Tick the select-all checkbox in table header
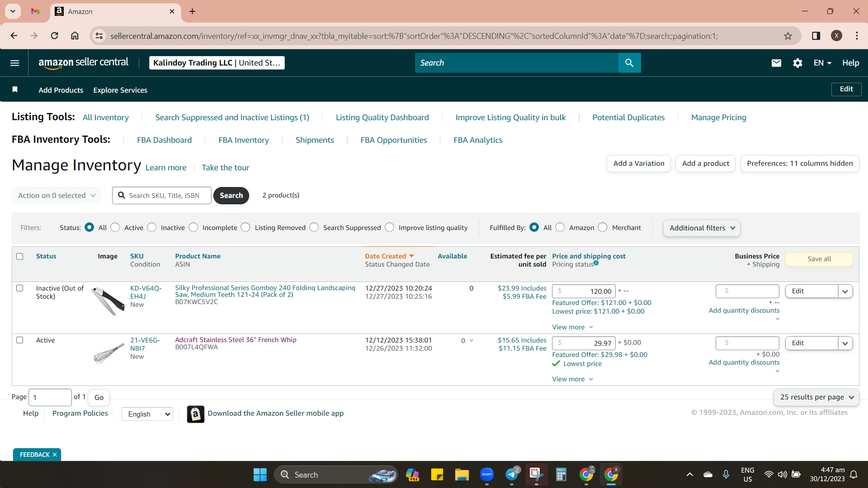The image size is (868, 488). (x=20, y=256)
